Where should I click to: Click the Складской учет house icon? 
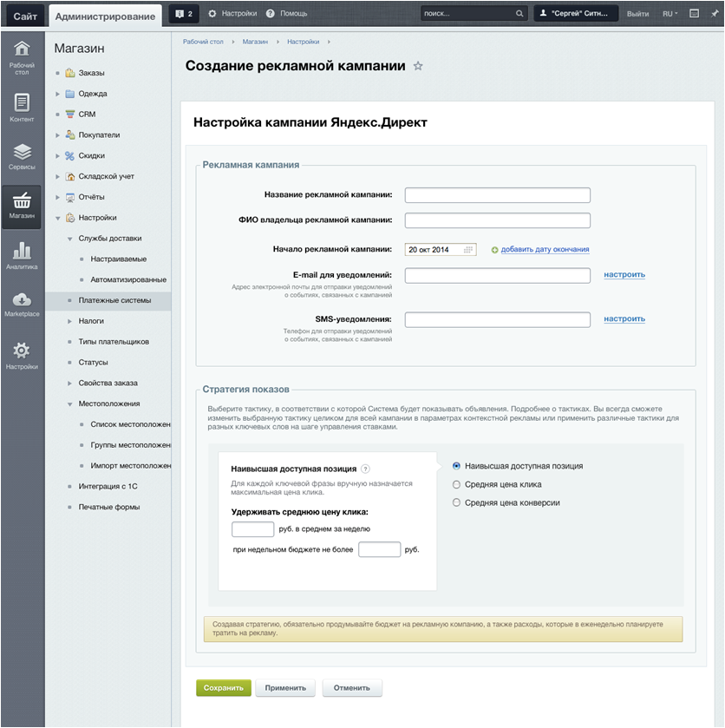pyautogui.click(x=70, y=176)
